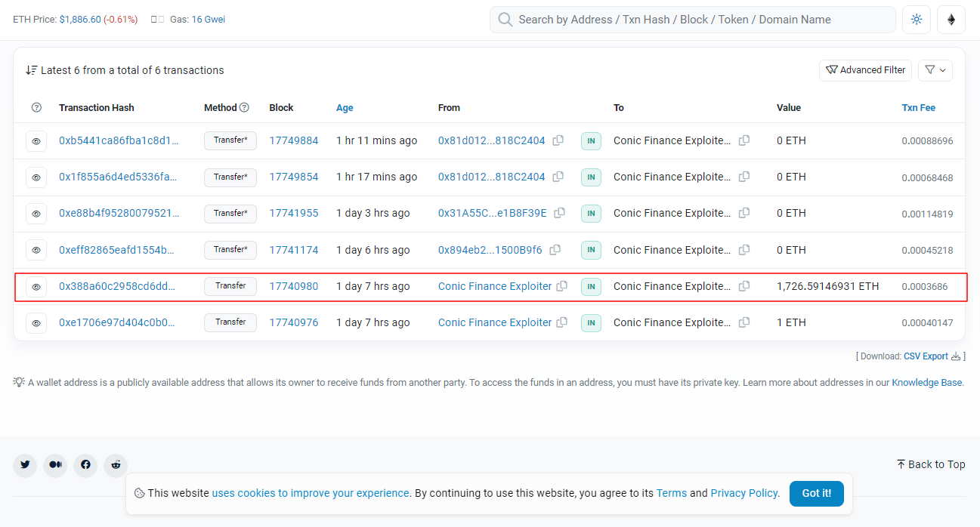
Task: Preview transaction 0x388a60c2958cd6dd with the eye icon
Action: [36, 287]
